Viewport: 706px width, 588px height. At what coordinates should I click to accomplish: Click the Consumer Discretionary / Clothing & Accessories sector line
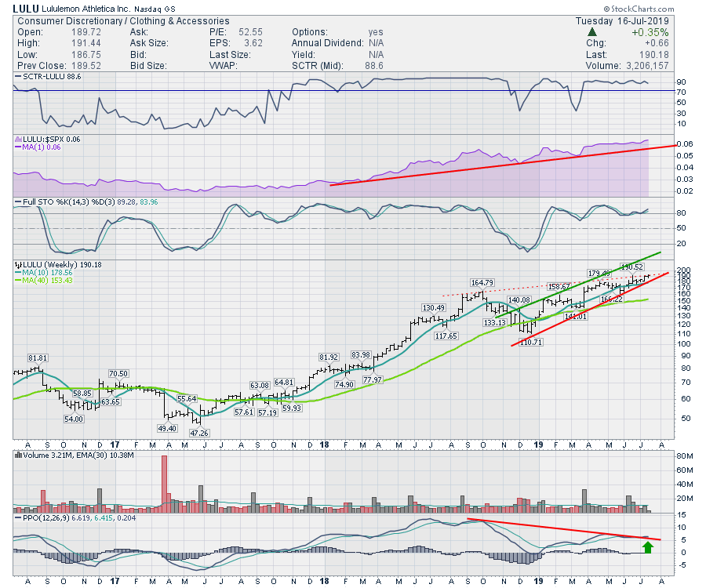tap(123, 21)
